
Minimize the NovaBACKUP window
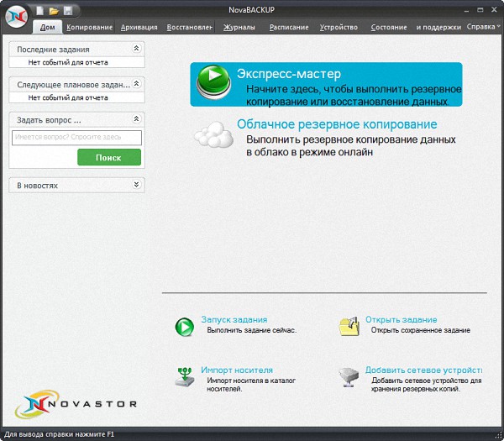(x=466, y=11)
